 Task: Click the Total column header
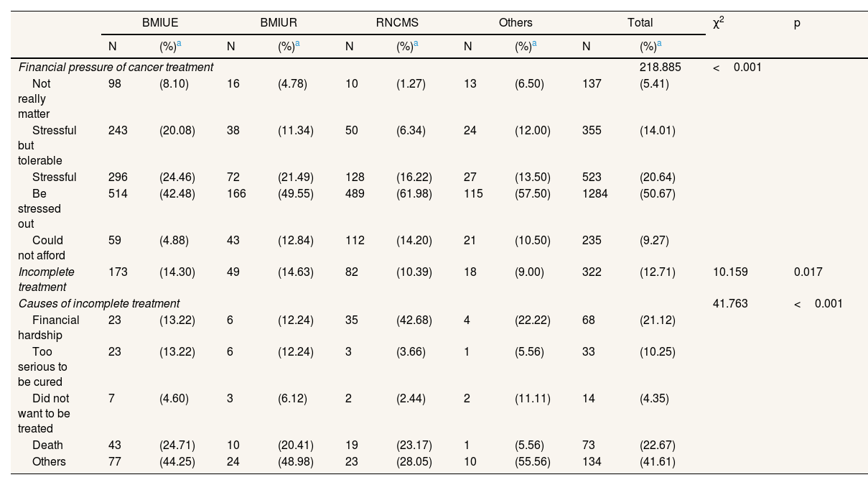point(640,22)
